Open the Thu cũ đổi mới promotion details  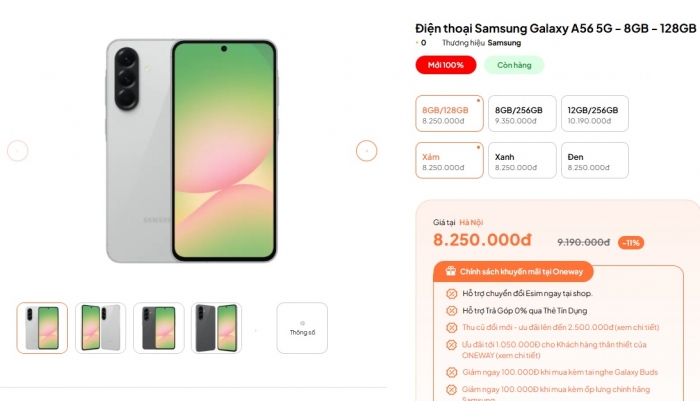point(560,327)
